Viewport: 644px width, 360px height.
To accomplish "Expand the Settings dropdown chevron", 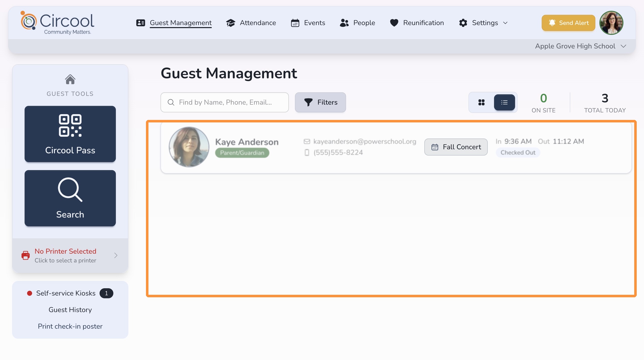I will pos(505,23).
